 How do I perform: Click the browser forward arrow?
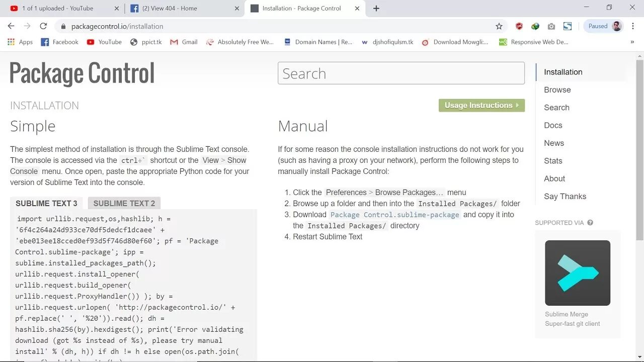click(x=27, y=26)
